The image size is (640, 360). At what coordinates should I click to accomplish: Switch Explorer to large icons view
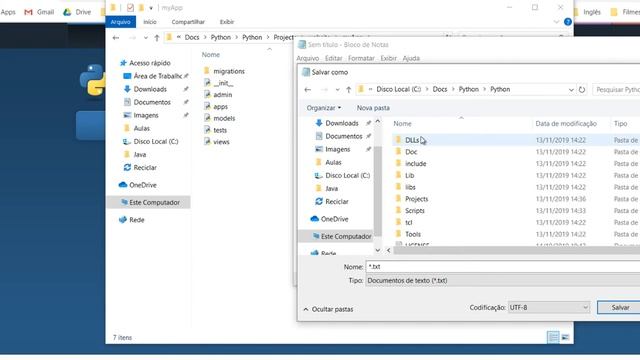click(x=565, y=337)
